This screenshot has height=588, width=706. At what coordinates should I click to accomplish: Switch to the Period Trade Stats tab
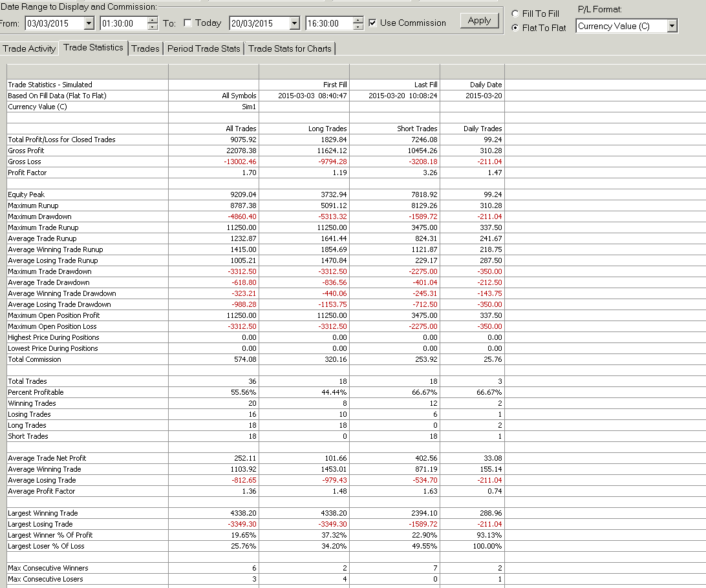204,48
